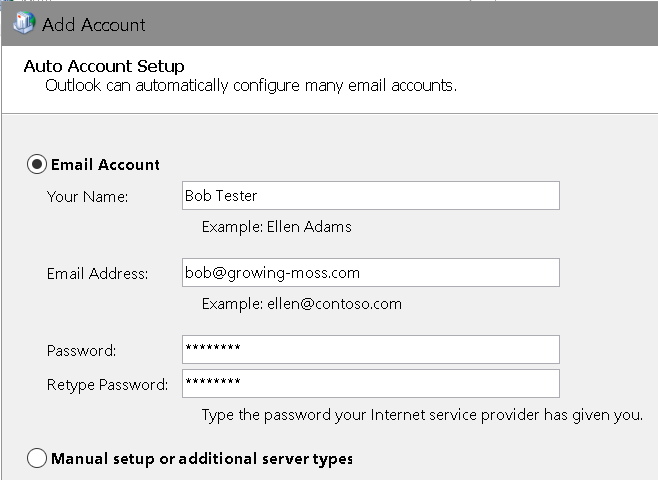
Task: Click the Email Address label
Action: tap(97, 274)
